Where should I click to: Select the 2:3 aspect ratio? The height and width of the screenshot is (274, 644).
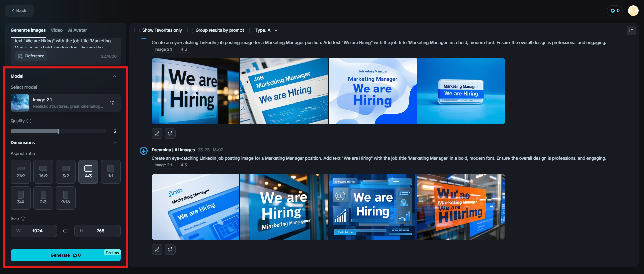tap(43, 198)
